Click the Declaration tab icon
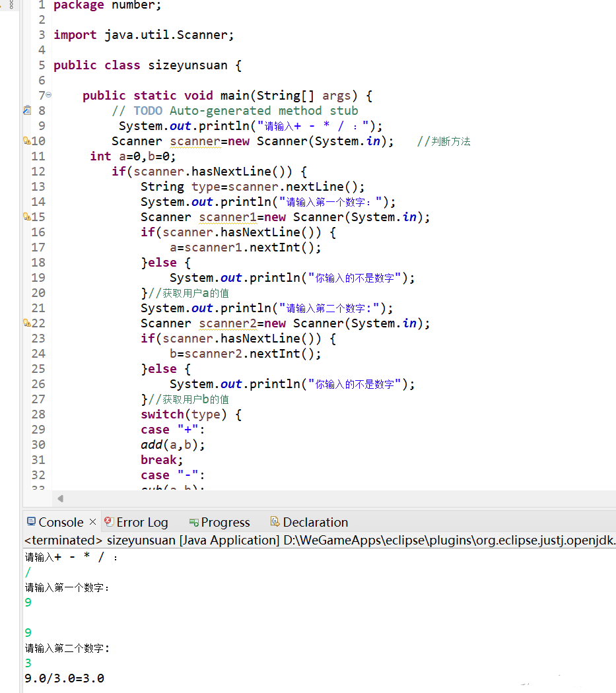Viewport: 616px width, 693px height. 275,522
